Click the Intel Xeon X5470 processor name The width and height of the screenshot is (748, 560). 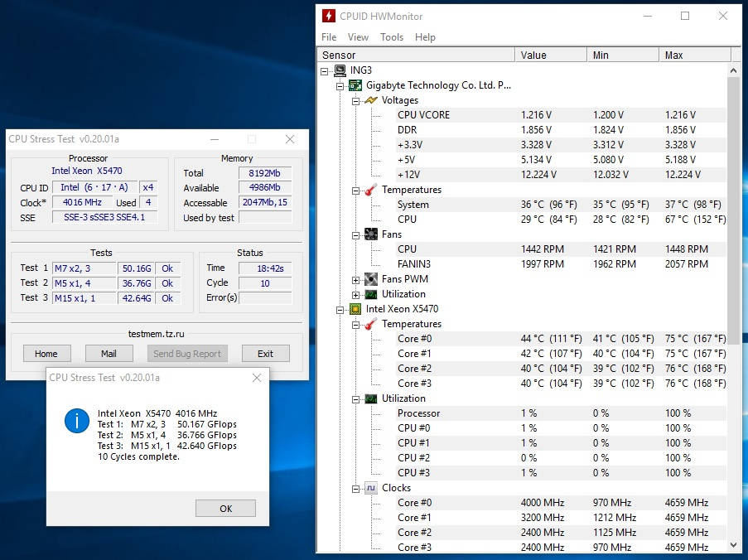pyautogui.click(x=87, y=171)
